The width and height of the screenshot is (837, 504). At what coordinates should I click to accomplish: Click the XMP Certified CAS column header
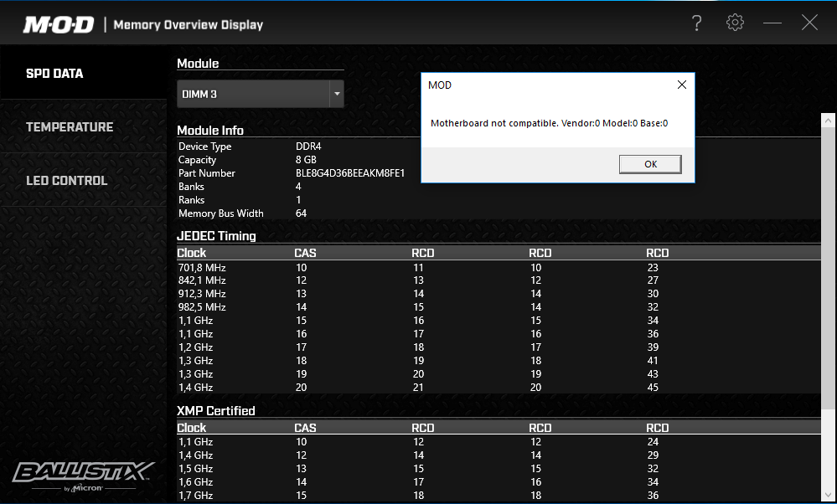(x=305, y=428)
